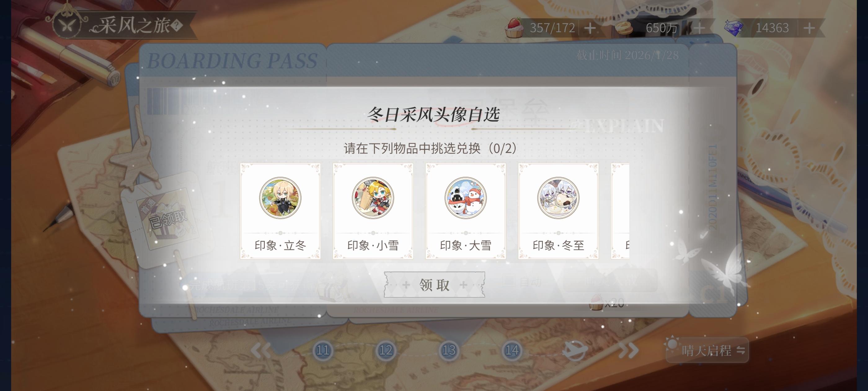This screenshot has height=391, width=868.
Task: Choose the 印象·小雪 avatar icon
Action: pos(373,198)
